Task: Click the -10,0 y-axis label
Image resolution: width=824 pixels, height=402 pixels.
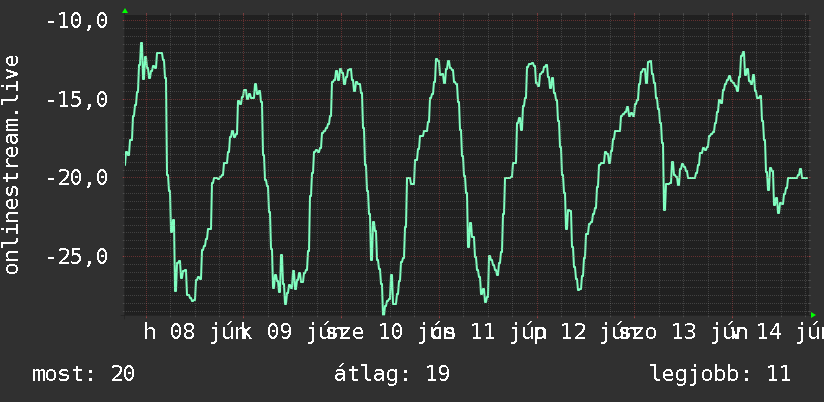Action: click(77, 22)
